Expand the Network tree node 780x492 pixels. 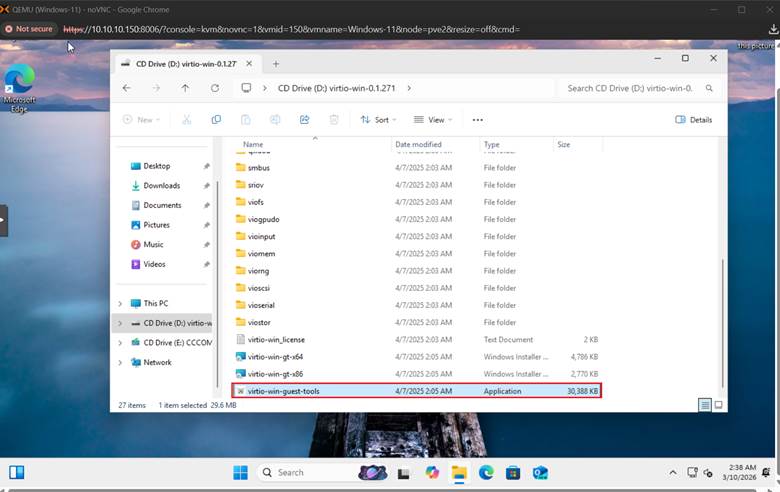(121, 362)
